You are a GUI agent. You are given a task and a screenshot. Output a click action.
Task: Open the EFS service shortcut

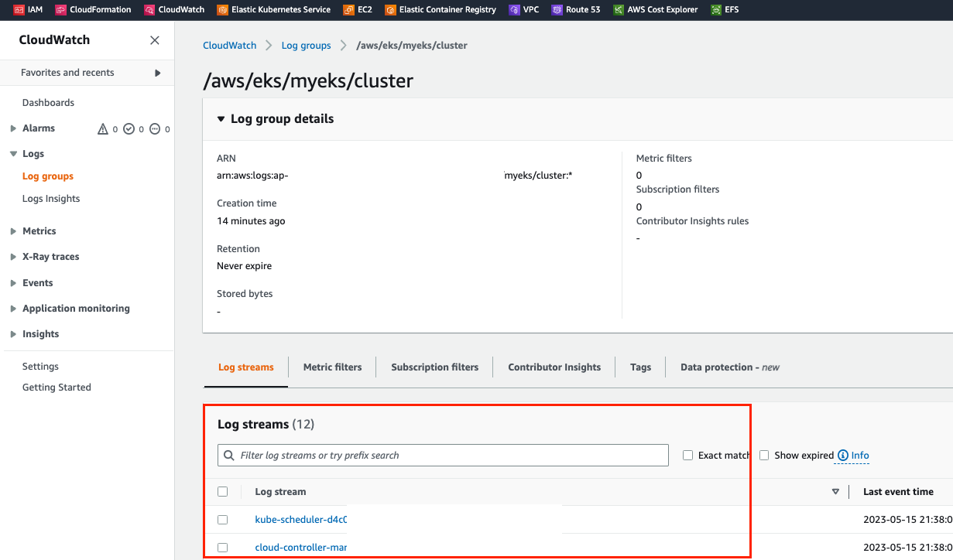[724, 10]
